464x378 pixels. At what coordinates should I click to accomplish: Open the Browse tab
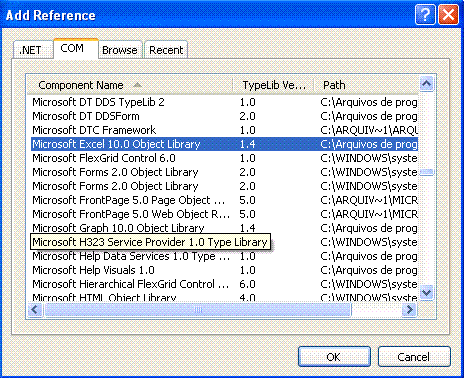(120, 50)
